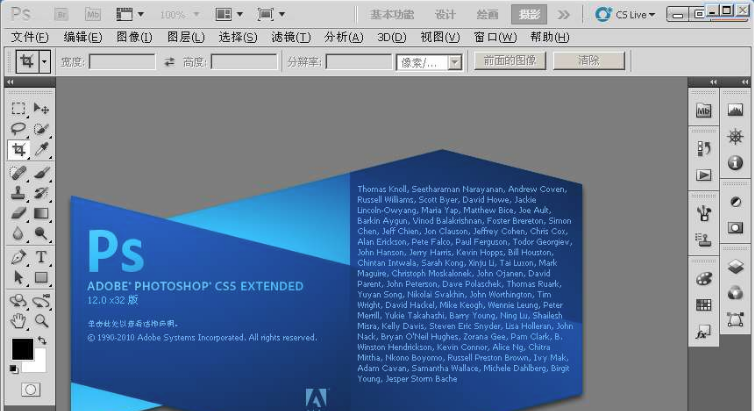The height and width of the screenshot is (411, 754).
Task: Select the Quick Selection tool
Action: click(x=41, y=128)
